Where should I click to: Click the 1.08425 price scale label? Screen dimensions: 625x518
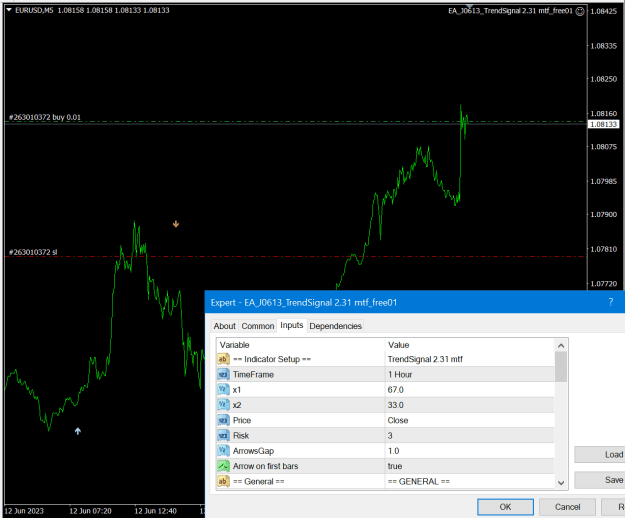[x=603, y=11]
